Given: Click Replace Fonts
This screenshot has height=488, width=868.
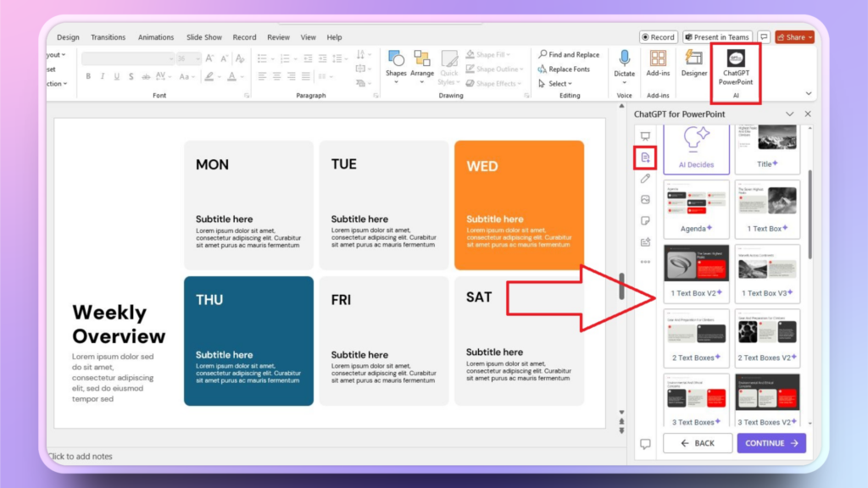Looking at the screenshot, I should [x=564, y=69].
